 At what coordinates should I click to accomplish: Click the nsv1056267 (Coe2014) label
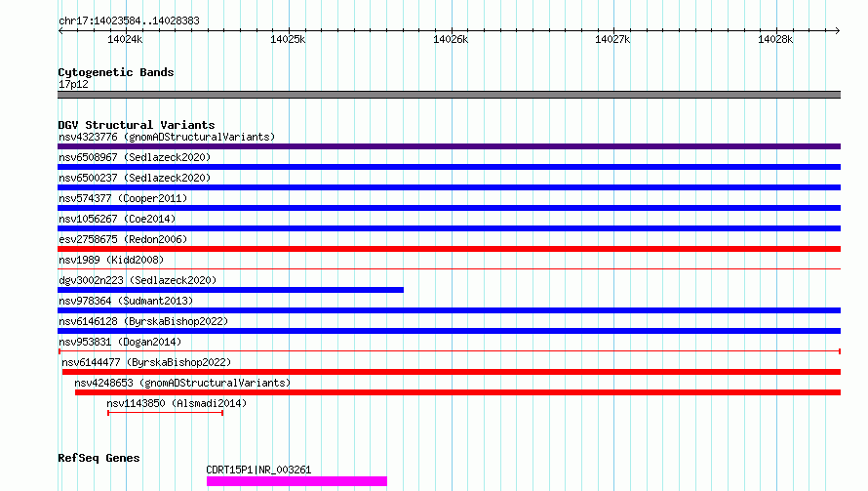click(x=117, y=219)
